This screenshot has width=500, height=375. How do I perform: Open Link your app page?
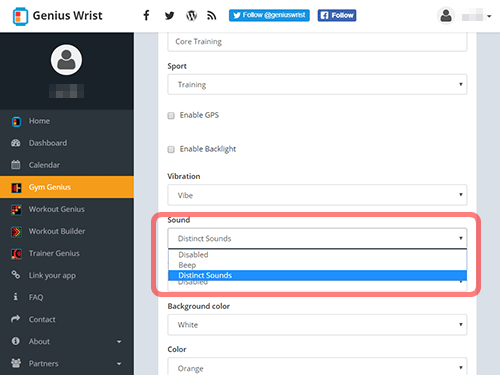pyautogui.click(x=67, y=275)
